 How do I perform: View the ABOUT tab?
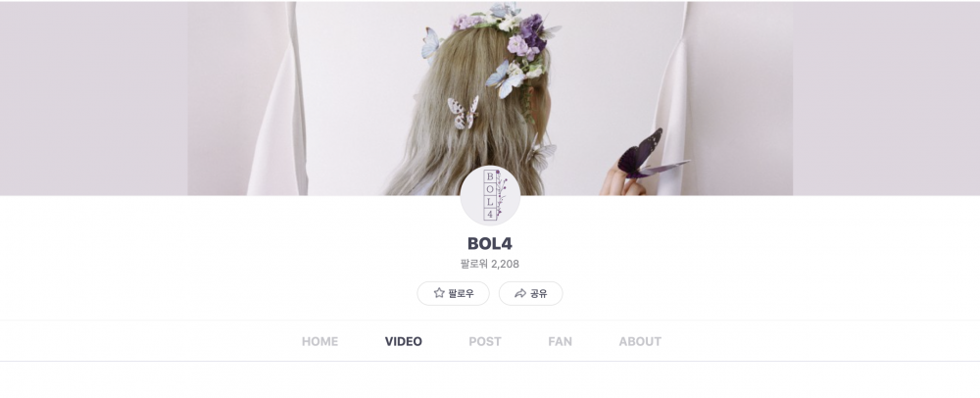pyautogui.click(x=640, y=341)
